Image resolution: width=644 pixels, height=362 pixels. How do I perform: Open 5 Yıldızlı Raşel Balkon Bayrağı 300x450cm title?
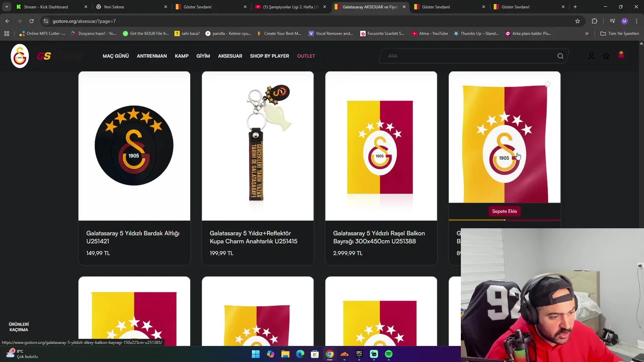point(379,237)
